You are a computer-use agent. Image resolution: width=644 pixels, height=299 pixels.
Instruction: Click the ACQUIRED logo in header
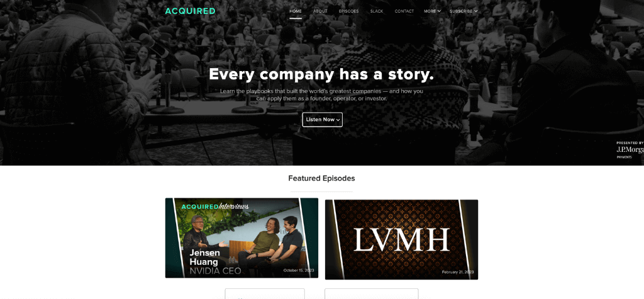[x=190, y=11]
